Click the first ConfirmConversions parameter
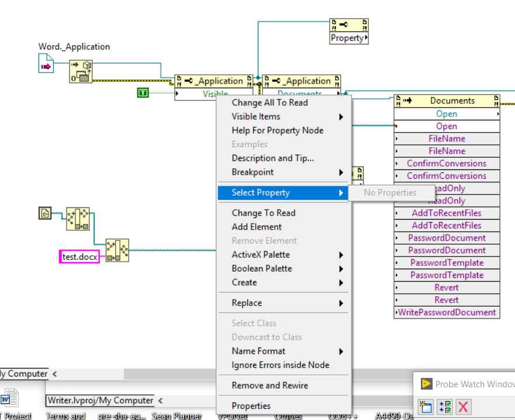Viewport: 515px width, 420px height. tap(447, 164)
